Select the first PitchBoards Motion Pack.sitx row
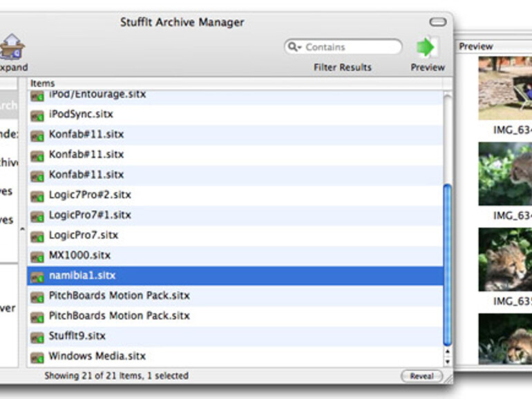This screenshot has height=399, width=532. (x=235, y=296)
